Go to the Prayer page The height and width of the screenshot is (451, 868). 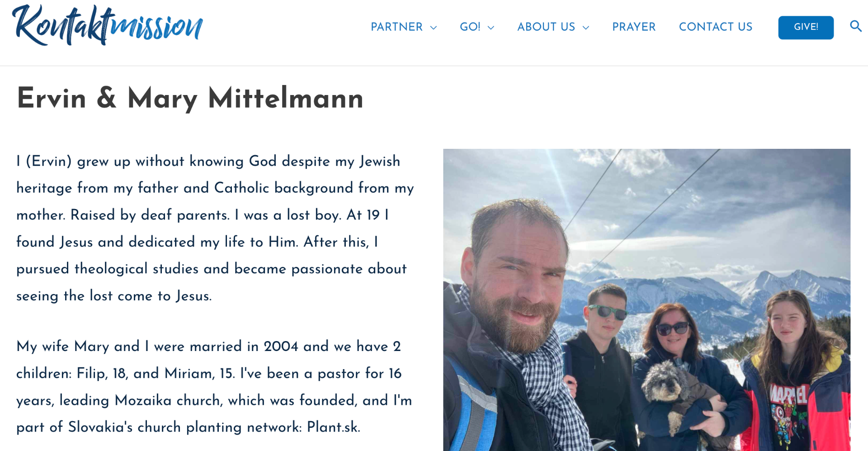[x=634, y=27]
